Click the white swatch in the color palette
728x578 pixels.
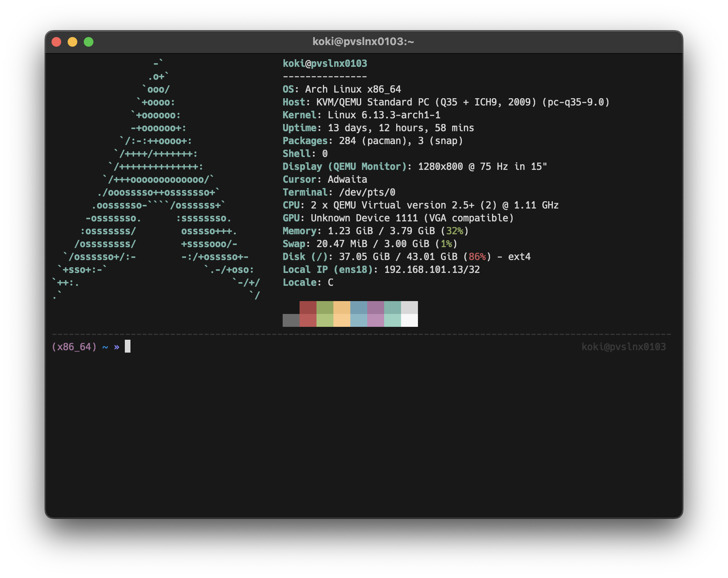(410, 314)
